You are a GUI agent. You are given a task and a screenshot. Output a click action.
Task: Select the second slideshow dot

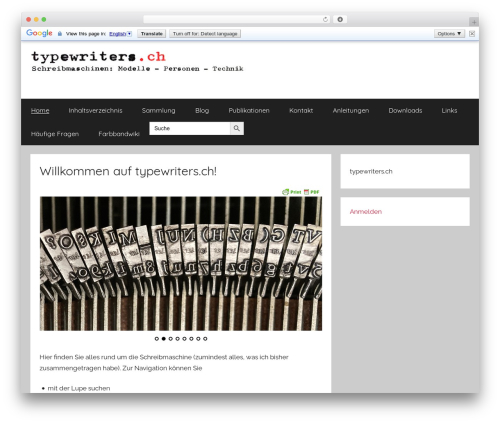[164, 339]
